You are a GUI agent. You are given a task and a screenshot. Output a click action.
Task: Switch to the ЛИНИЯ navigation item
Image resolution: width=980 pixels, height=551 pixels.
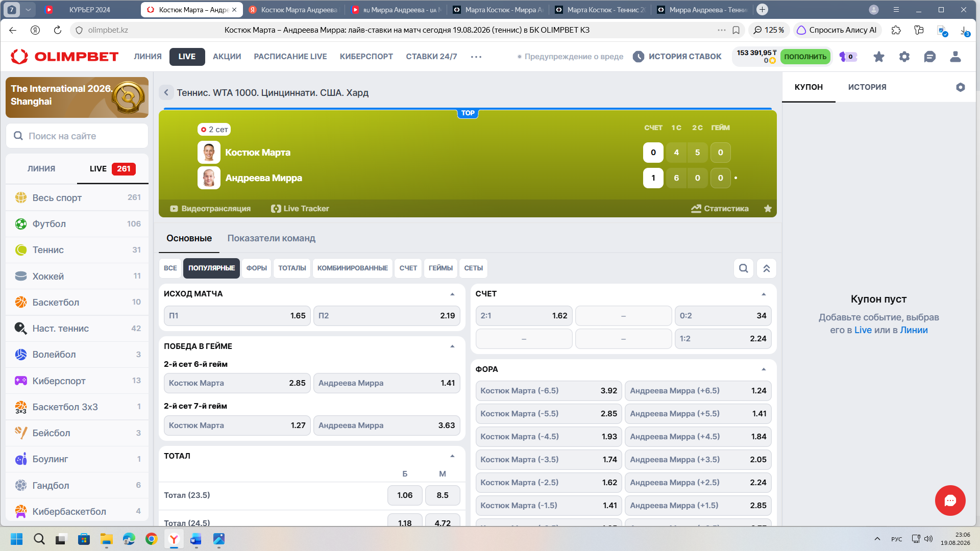pyautogui.click(x=148, y=57)
